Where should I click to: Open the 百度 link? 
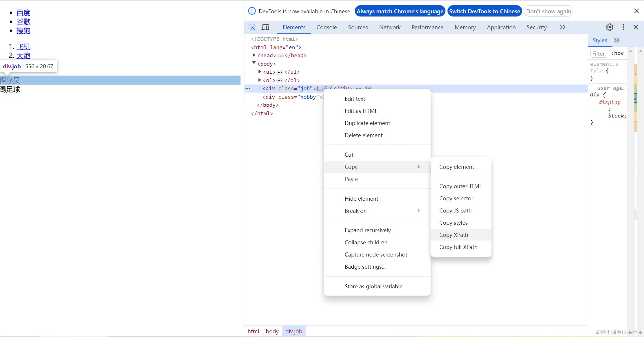(x=23, y=13)
